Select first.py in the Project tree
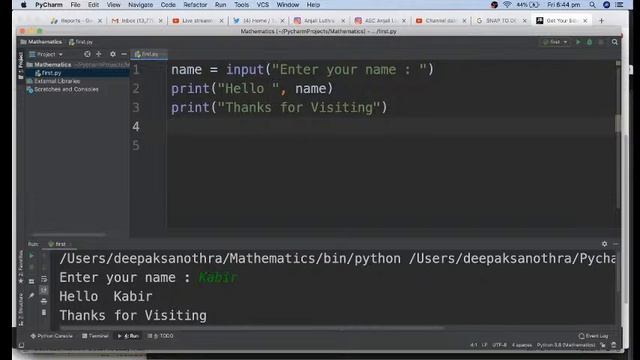 pyautogui.click(x=51, y=73)
